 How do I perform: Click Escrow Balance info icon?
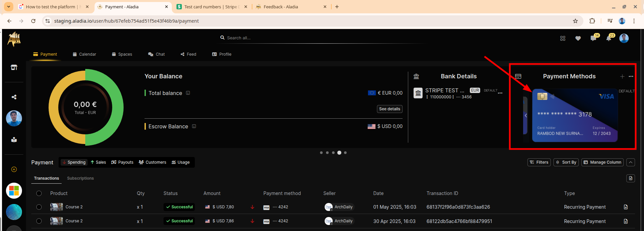(194, 126)
